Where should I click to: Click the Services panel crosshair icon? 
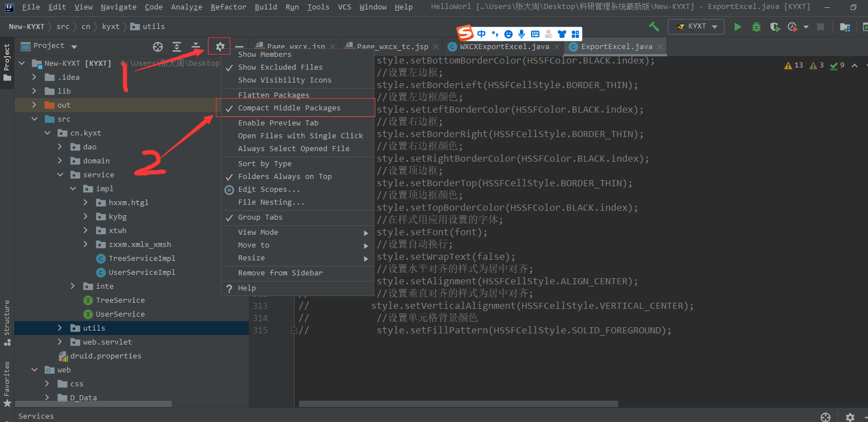coord(826,417)
